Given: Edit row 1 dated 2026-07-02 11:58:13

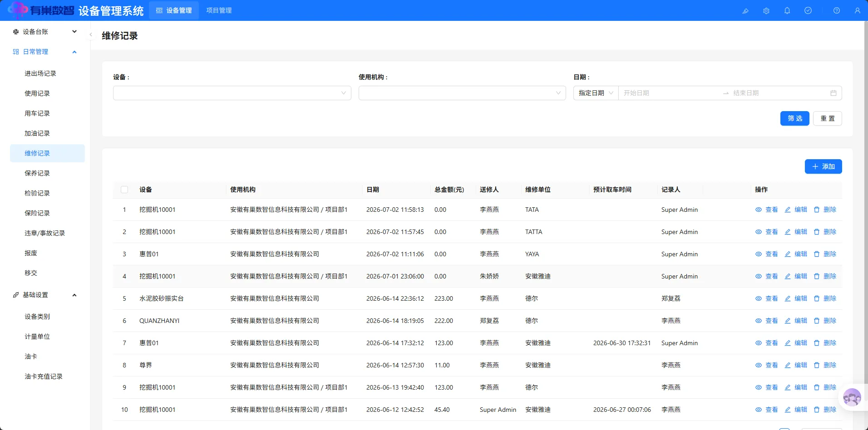Looking at the screenshot, I should click(x=796, y=210).
